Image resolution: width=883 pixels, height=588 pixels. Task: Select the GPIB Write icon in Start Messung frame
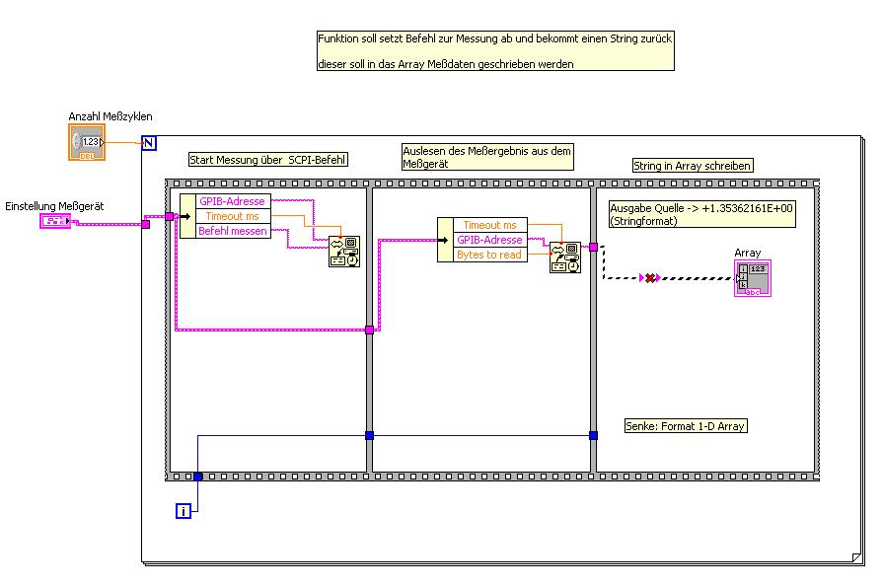click(x=344, y=252)
